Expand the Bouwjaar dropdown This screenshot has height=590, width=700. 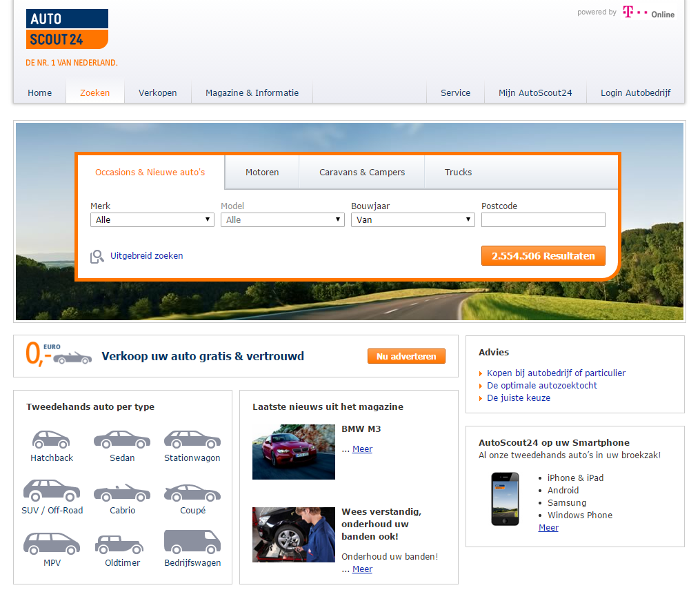pyautogui.click(x=412, y=219)
